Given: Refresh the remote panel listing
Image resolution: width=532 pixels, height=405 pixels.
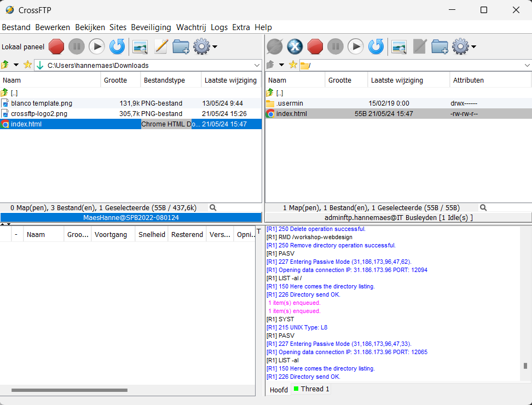Looking at the screenshot, I should (x=376, y=47).
